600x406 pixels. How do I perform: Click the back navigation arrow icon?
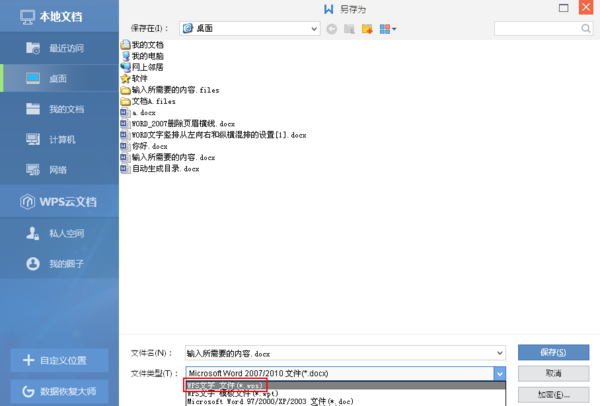(331, 29)
